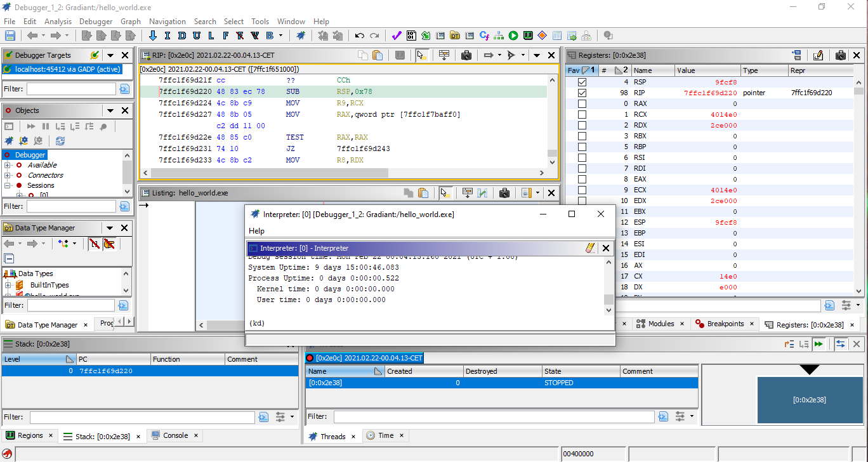Click the green fast-forward icon in Threads panel
Image resolution: width=868 pixels, height=462 pixels.
(819, 344)
